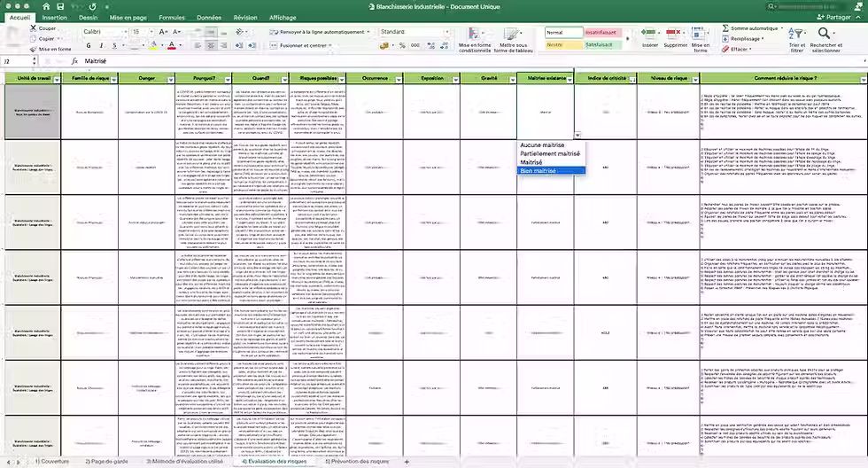This screenshot has height=468, width=868.
Task: Apply accounting currency format icon
Action: pos(384,45)
